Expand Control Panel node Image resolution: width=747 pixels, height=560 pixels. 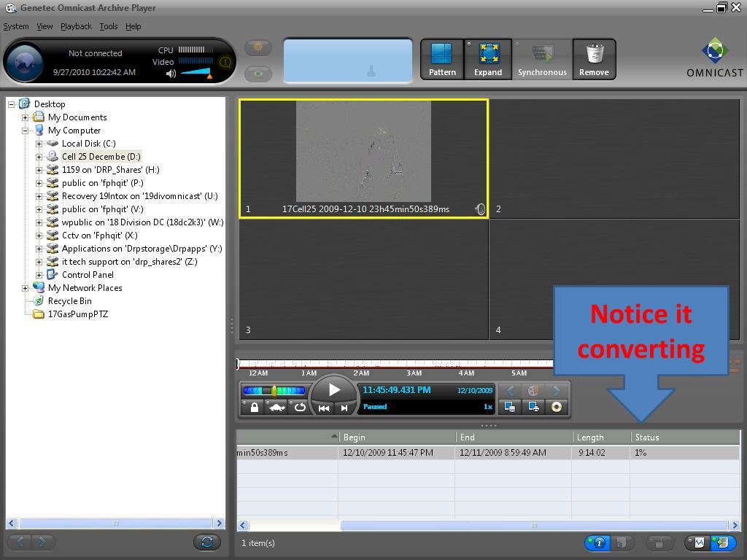[39, 275]
